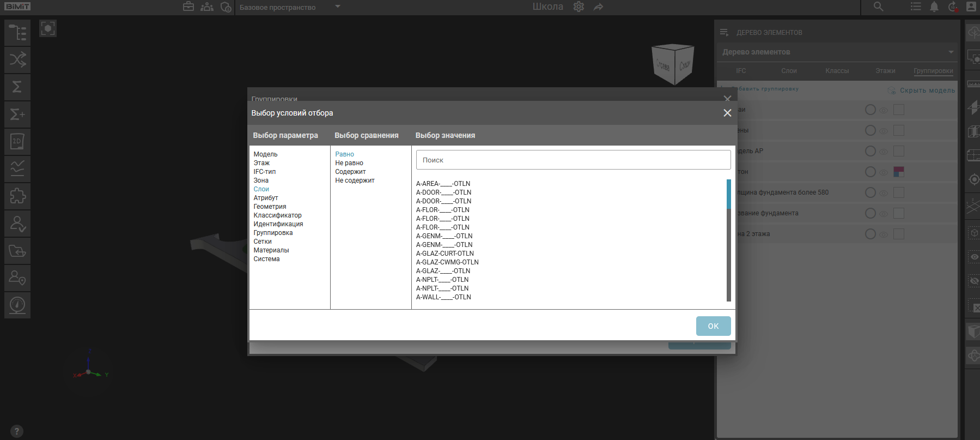
Task: Open the element tree tool in left sidebar
Action: [17, 33]
